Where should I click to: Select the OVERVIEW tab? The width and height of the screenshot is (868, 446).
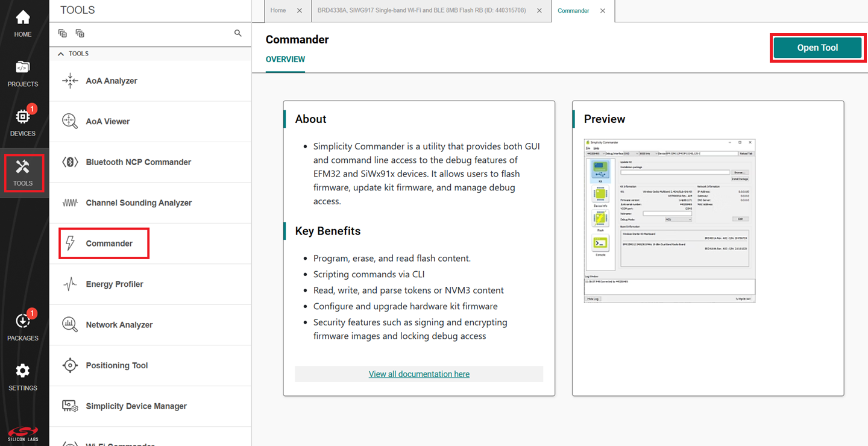[285, 59]
